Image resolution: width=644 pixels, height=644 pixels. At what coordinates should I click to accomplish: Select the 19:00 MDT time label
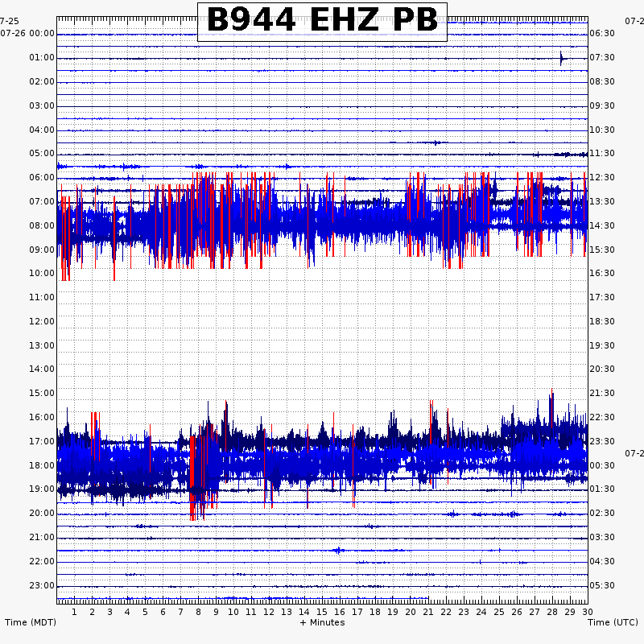click(x=42, y=489)
